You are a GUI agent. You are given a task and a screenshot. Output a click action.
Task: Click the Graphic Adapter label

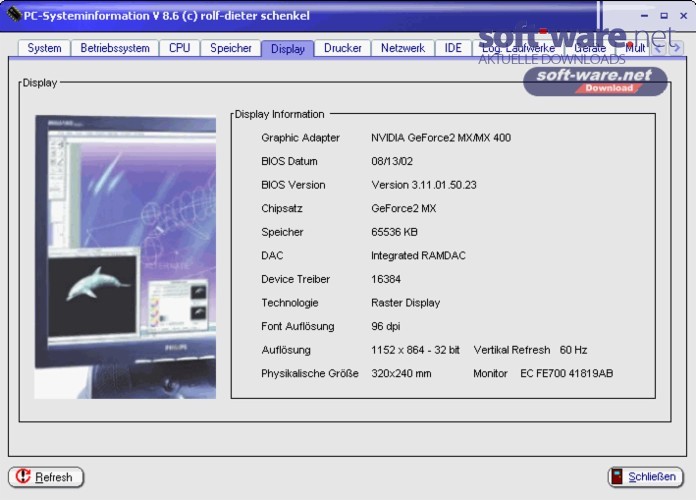point(300,138)
